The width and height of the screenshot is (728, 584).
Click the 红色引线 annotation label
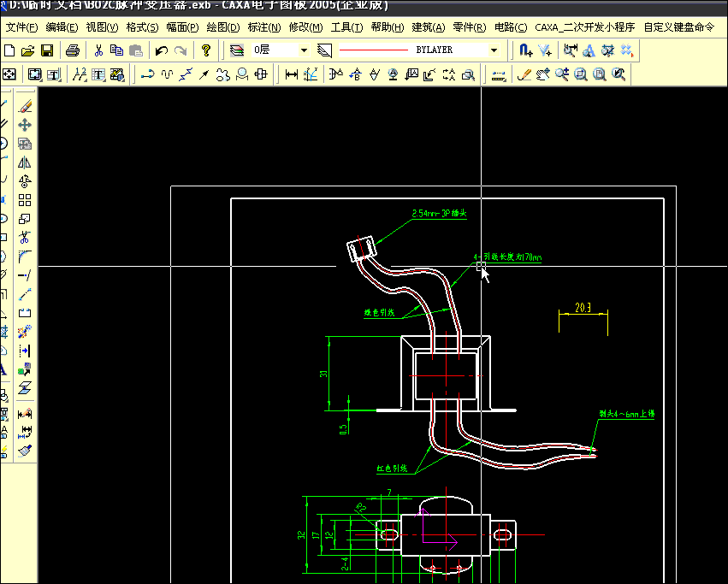[x=393, y=469]
